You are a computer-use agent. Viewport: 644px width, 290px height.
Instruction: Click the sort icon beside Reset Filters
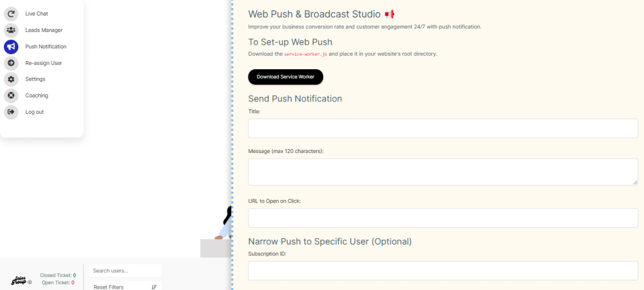click(154, 287)
